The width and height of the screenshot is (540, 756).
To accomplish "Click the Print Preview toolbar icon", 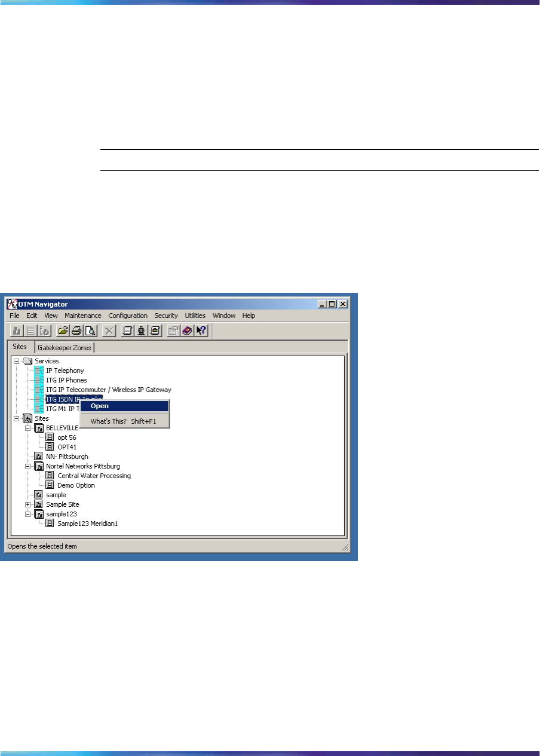I will pos(90,330).
